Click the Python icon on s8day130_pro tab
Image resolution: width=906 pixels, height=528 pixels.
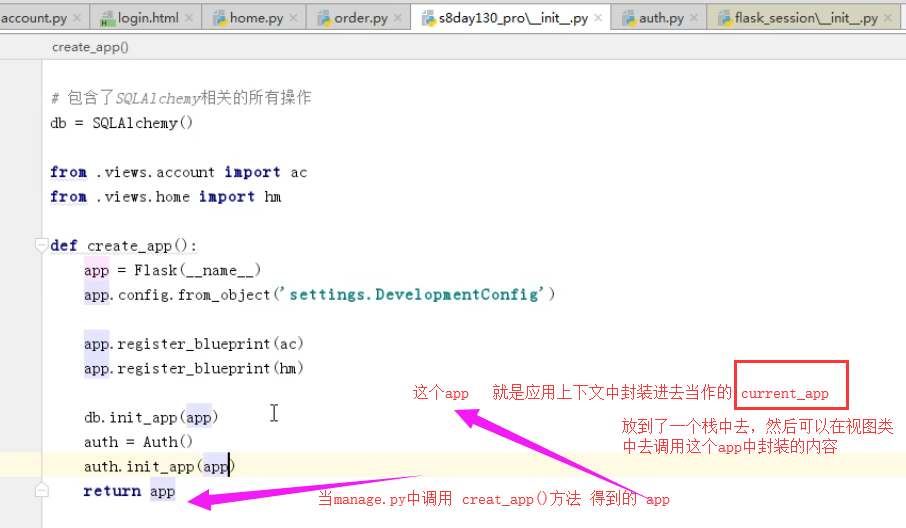[x=428, y=19]
